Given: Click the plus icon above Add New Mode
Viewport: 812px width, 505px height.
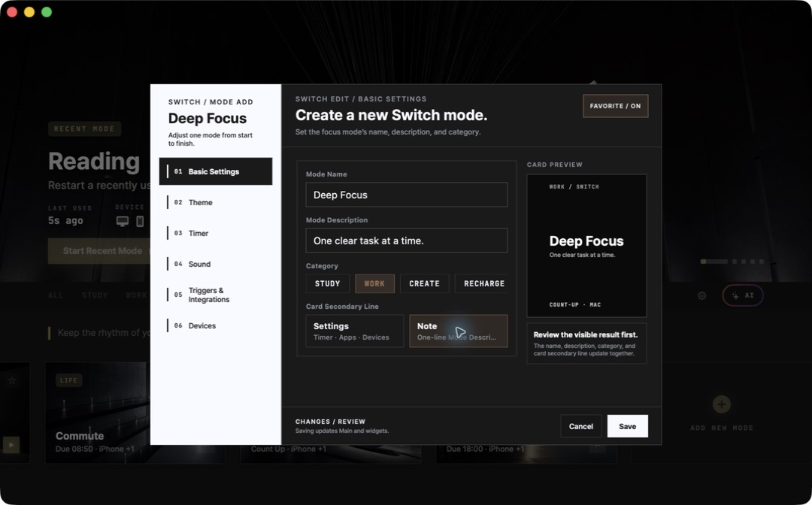Looking at the screenshot, I should pyautogui.click(x=721, y=404).
